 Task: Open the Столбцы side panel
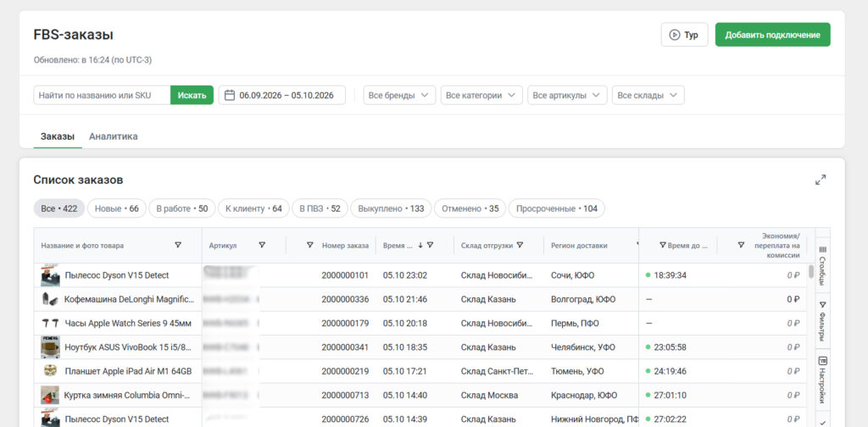tap(822, 265)
